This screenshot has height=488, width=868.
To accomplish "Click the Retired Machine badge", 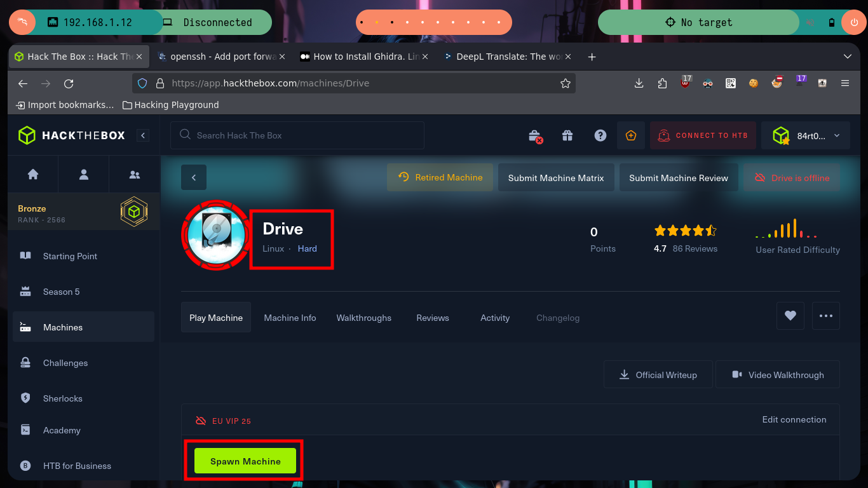I will (x=440, y=177).
